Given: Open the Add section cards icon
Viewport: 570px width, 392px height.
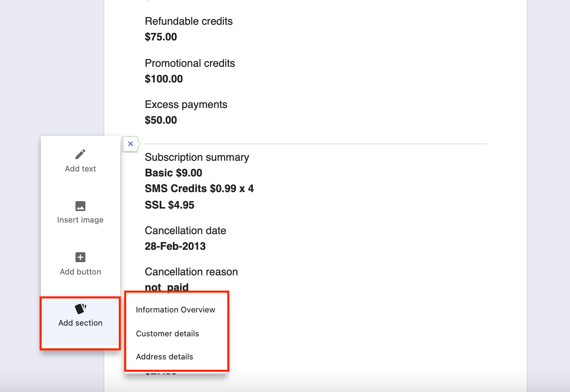Looking at the screenshot, I should tap(80, 309).
